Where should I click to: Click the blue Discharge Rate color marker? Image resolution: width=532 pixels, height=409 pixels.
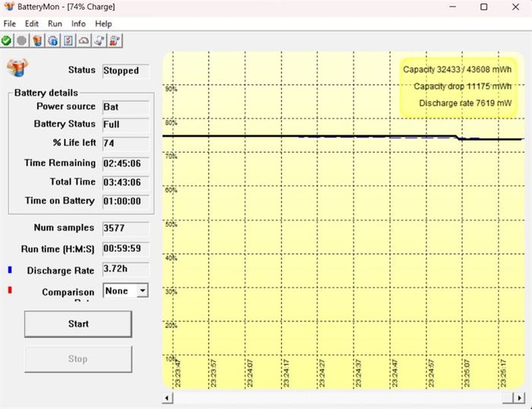click(x=10, y=270)
